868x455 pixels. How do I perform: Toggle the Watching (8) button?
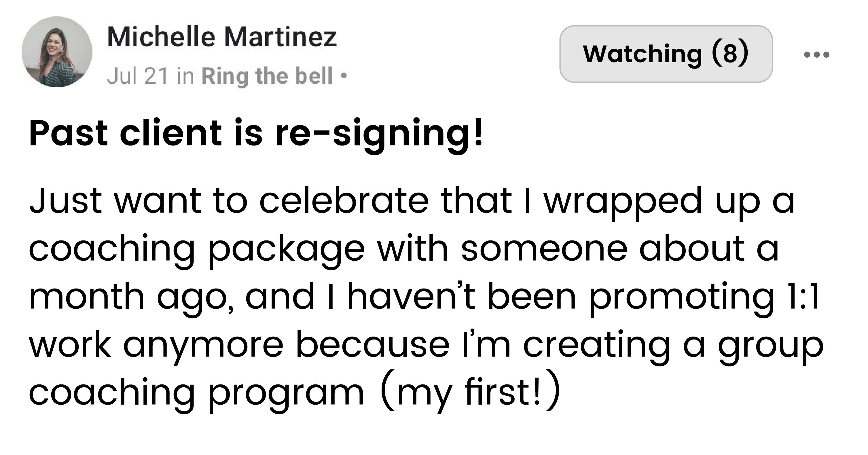click(x=666, y=54)
